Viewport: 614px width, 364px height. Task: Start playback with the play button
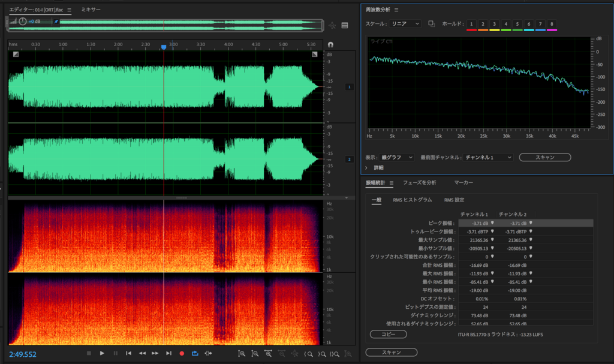(102, 353)
